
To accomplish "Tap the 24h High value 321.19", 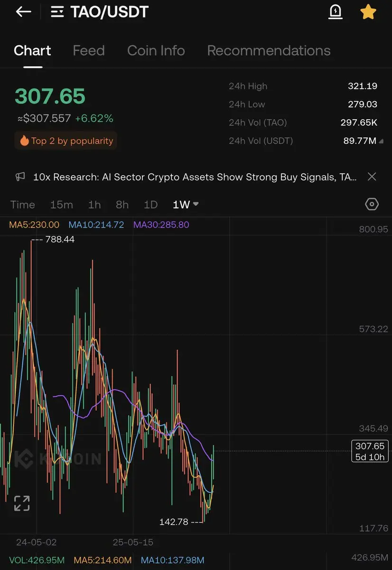I will [362, 86].
